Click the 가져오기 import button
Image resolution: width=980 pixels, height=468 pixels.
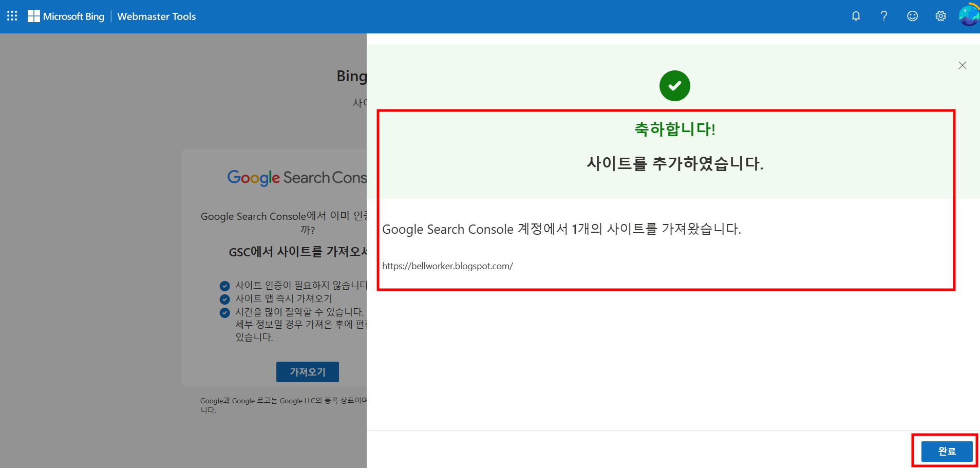(x=308, y=372)
